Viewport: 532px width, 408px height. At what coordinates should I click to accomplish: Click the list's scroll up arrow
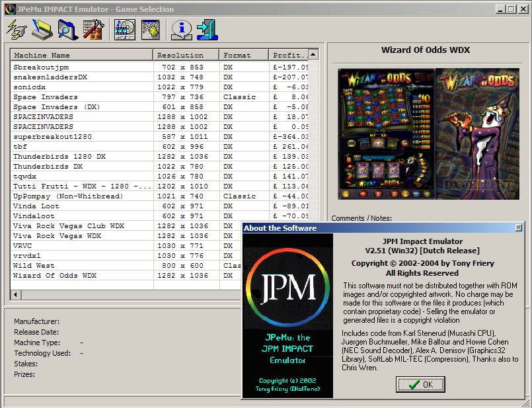313,55
